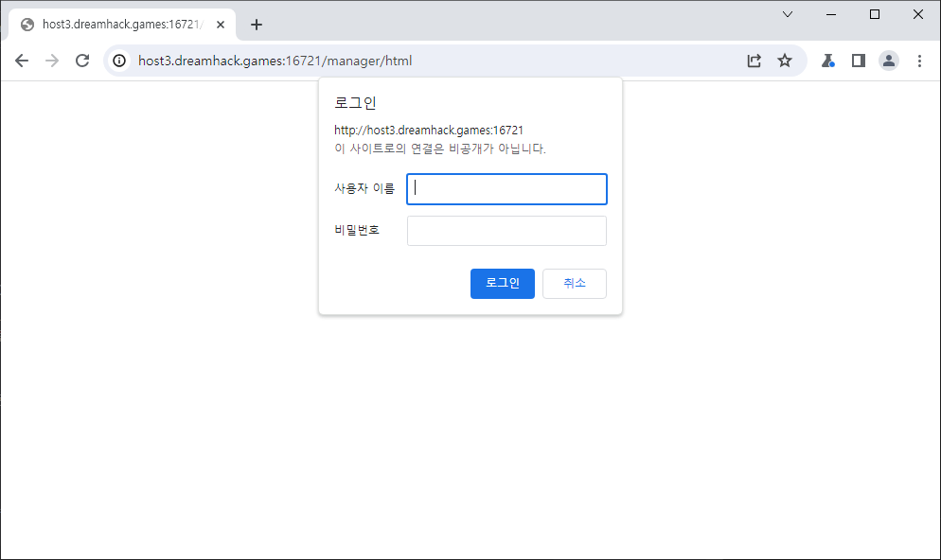View site information icon in address bar

coord(119,61)
